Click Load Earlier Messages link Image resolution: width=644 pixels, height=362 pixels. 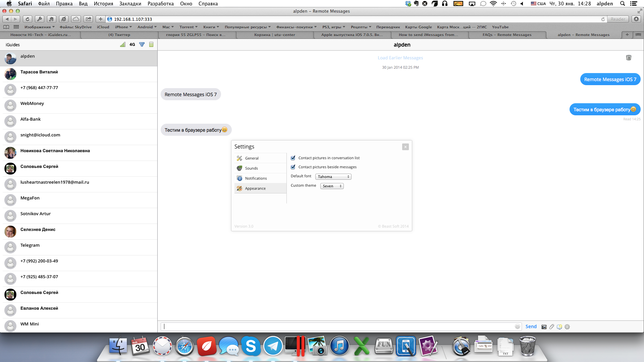pos(400,57)
